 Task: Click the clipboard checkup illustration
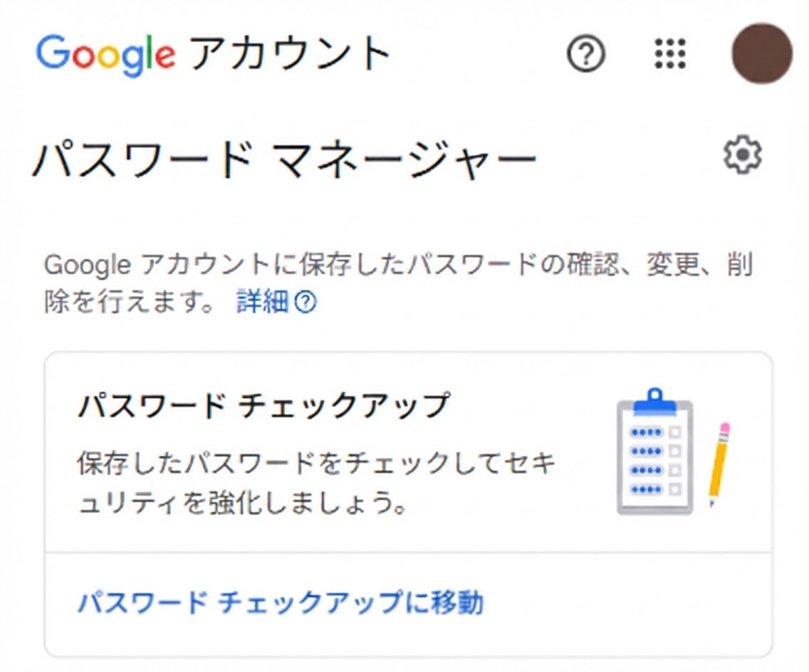pyautogui.click(x=655, y=451)
